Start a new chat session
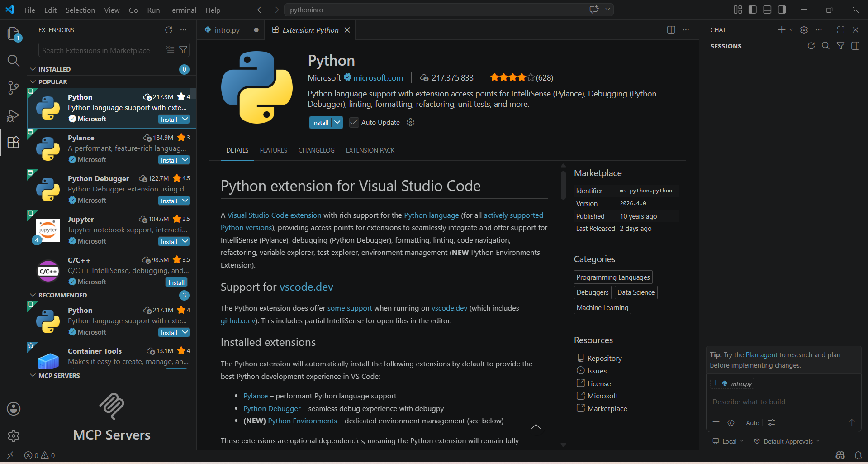 point(781,30)
